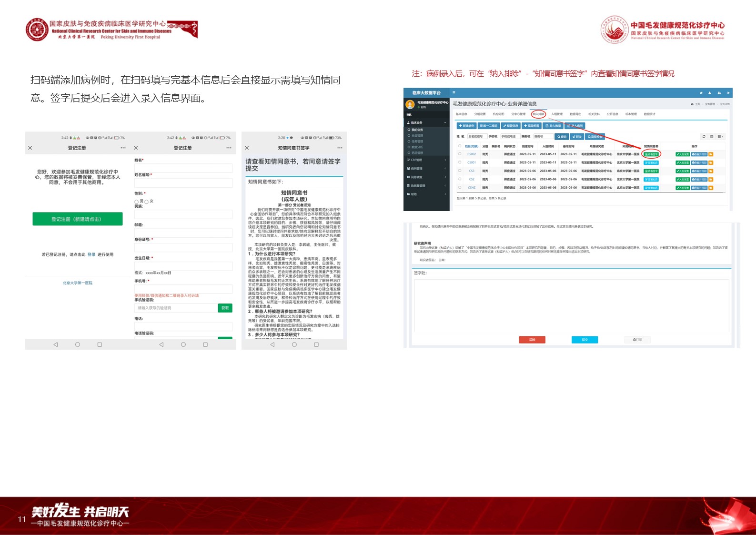Click the 查询 search button with magnifier icon
Screen dimensions: 756x535
(562, 137)
